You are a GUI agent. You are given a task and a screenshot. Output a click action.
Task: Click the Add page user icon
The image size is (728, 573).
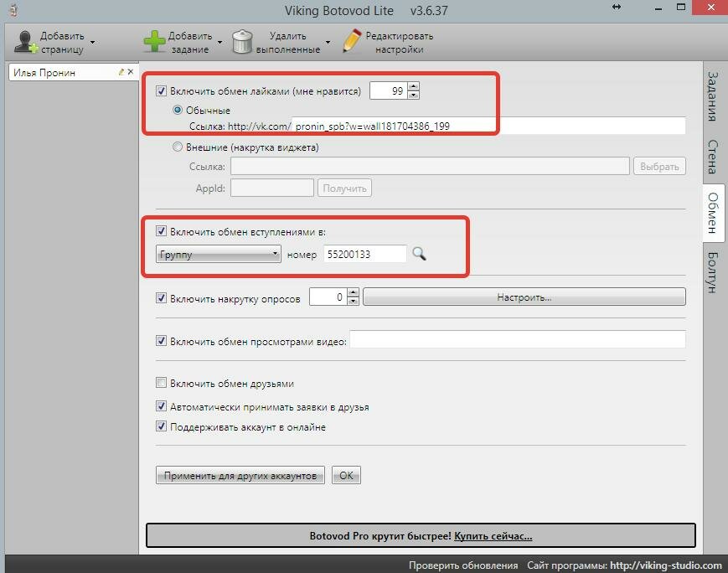tap(25, 42)
